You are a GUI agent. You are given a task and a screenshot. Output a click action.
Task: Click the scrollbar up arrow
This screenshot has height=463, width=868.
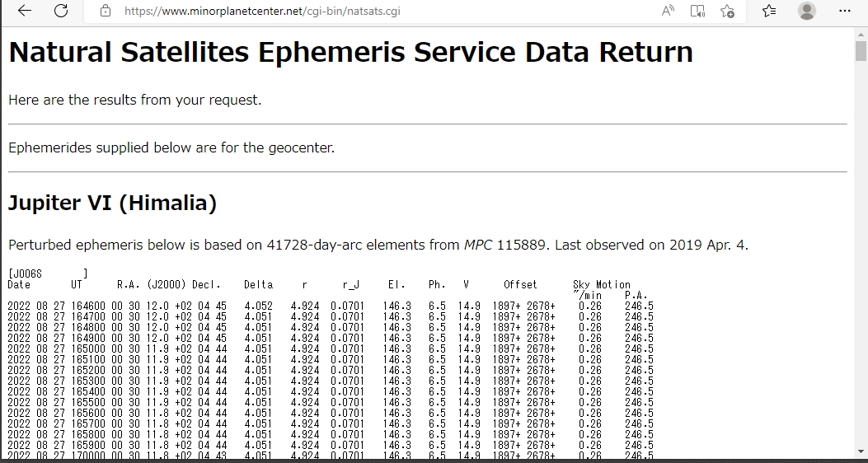coord(861,35)
